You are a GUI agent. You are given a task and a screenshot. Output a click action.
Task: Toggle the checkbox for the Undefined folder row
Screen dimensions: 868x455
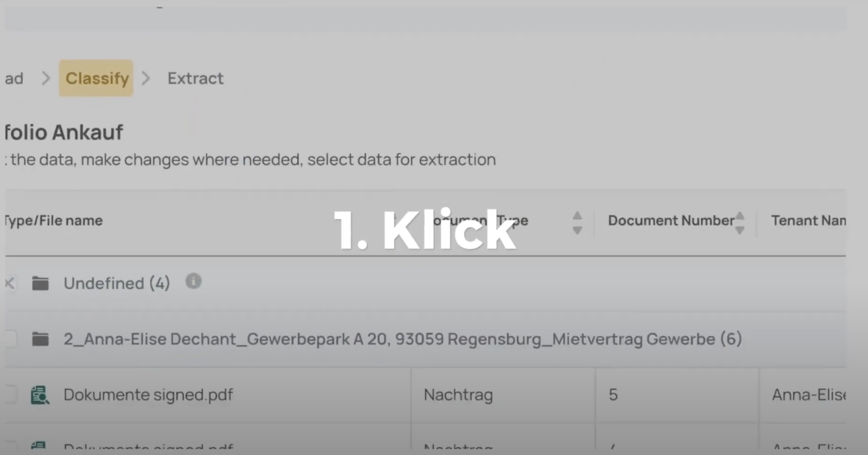pos(10,283)
